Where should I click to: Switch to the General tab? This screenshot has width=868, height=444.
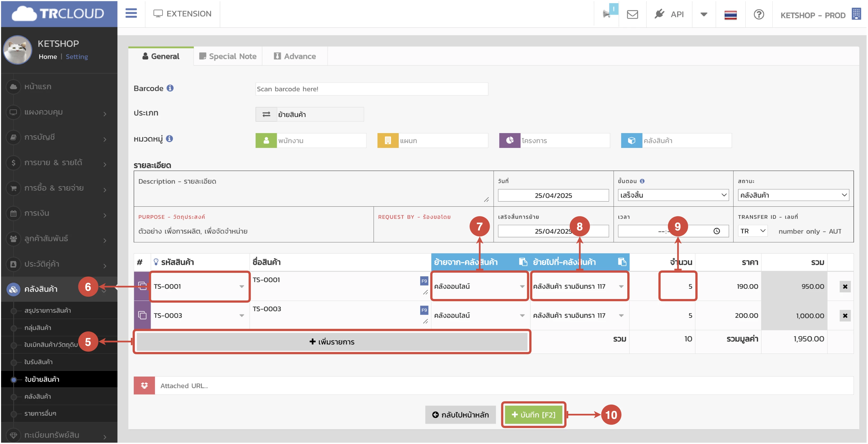[161, 56]
